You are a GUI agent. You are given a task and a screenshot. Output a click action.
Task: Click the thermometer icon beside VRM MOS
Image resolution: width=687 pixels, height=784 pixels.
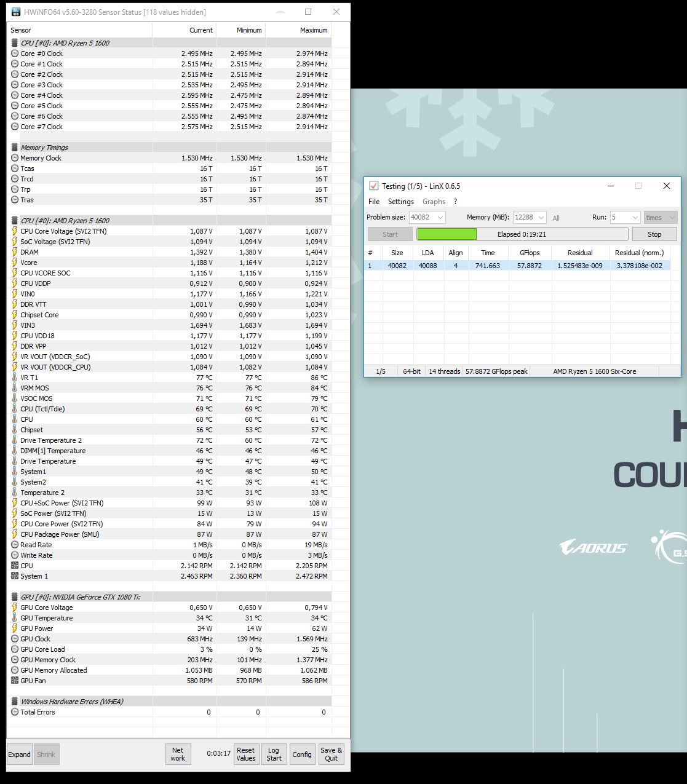coord(15,388)
